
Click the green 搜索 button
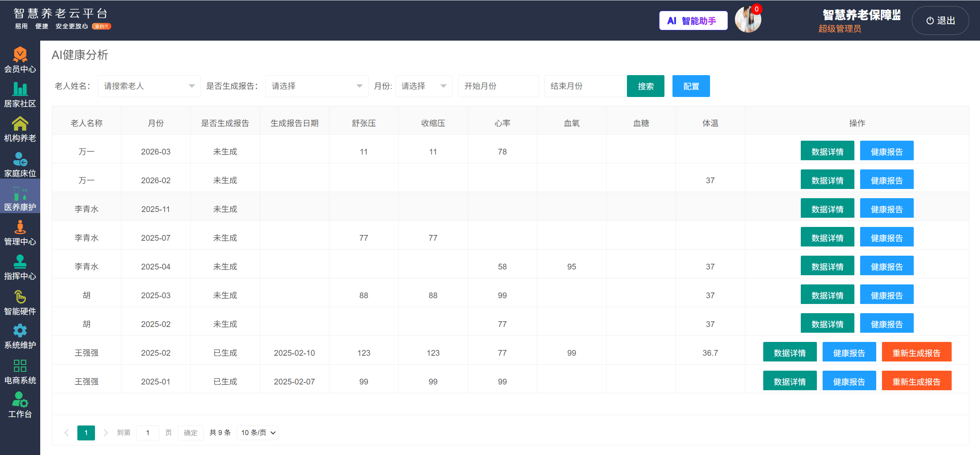point(645,86)
